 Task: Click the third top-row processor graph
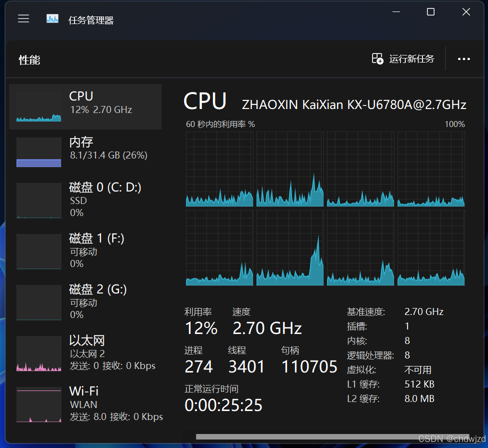[x=360, y=169]
